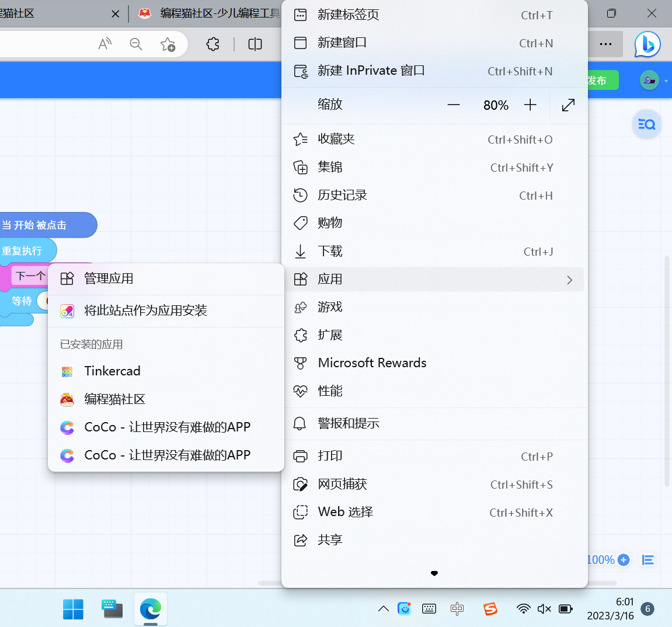672x627 pixels.
Task: Add page to favorites star icon
Action: [x=168, y=44]
